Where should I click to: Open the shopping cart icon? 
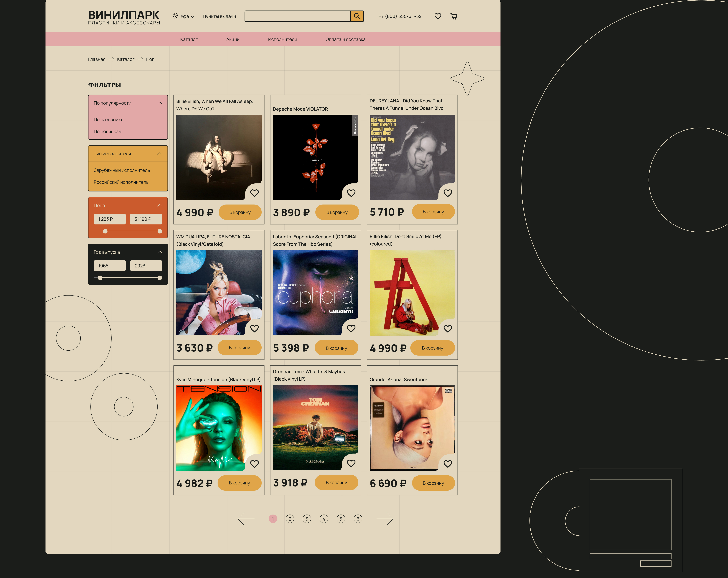pyautogui.click(x=454, y=16)
